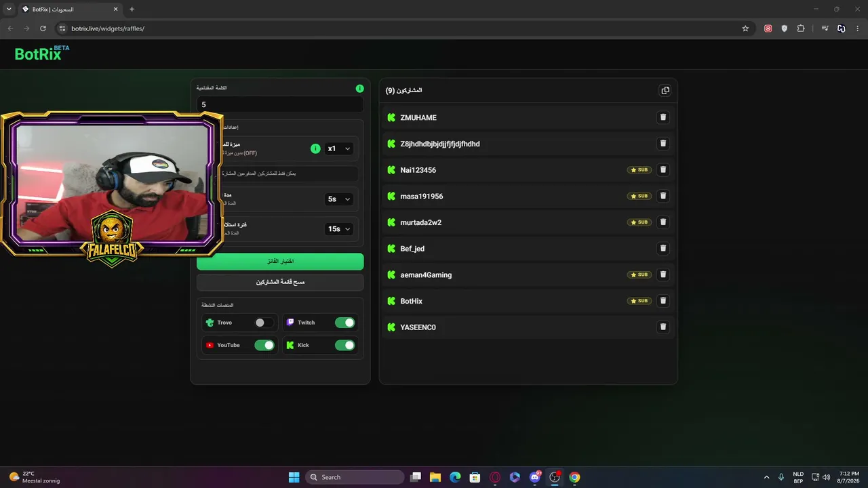Screen dimensions: 868x488
Task: Remove BotHix with trash icon
Action: point(663,300)
